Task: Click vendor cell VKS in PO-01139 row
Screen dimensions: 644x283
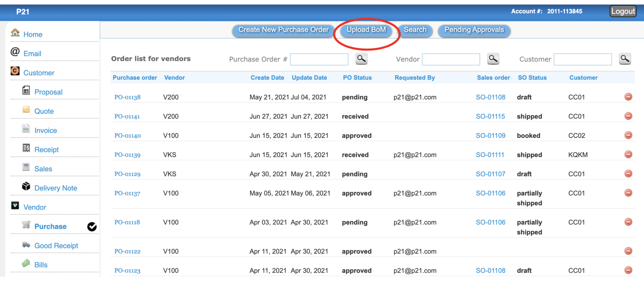Action: [169, 155]
